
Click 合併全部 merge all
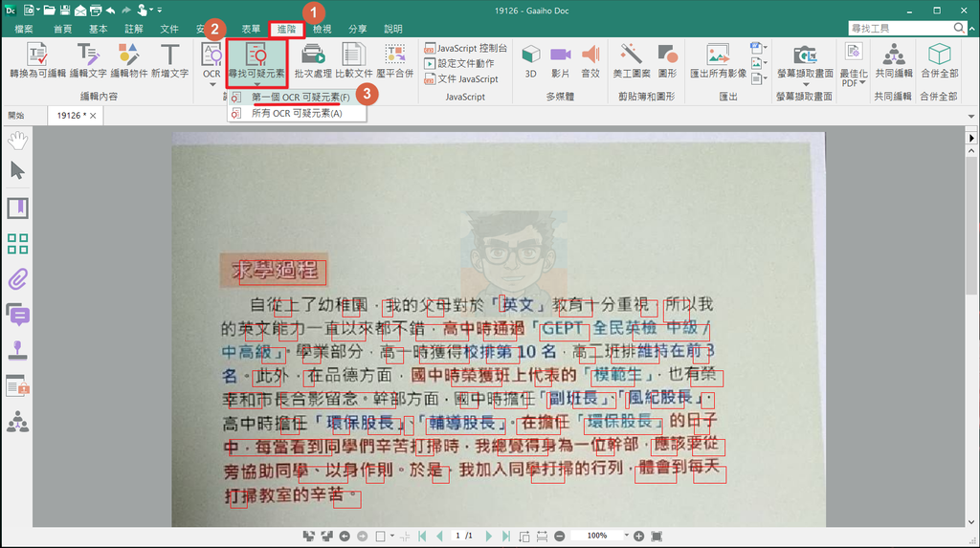[939, 60]
